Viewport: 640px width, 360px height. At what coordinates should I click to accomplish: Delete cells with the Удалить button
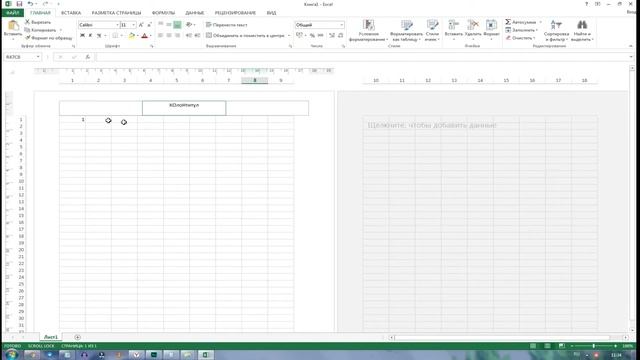473,30
